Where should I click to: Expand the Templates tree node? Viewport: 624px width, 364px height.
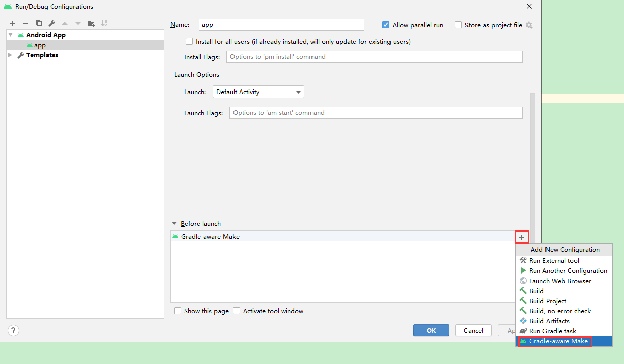tap(10, 55)
